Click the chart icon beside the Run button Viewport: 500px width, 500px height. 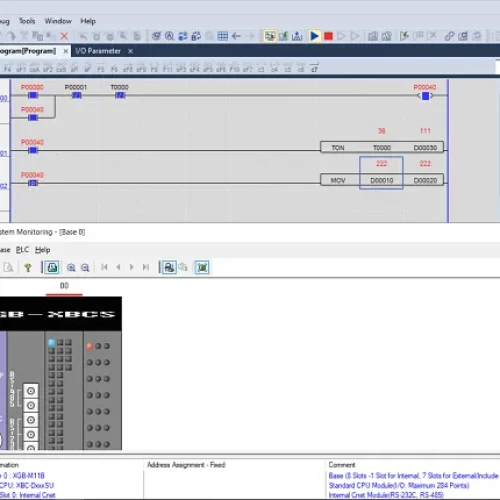pos(297,36)
